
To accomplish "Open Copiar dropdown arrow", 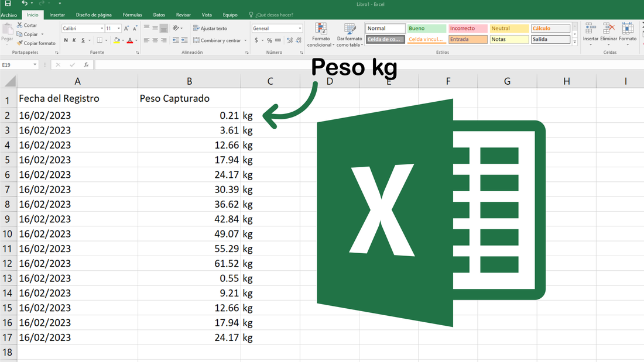I will (x=42, y=35).
